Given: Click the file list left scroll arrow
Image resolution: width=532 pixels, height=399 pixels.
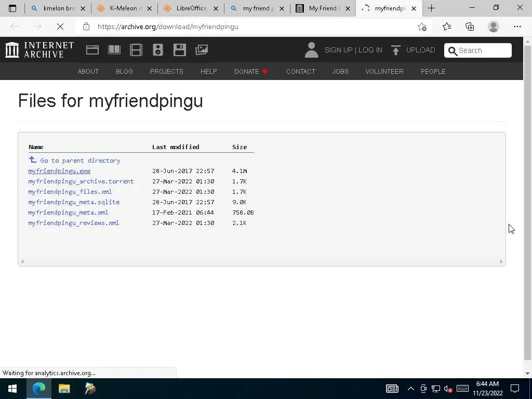Looking at the screenshot, I should coord(22,262).
